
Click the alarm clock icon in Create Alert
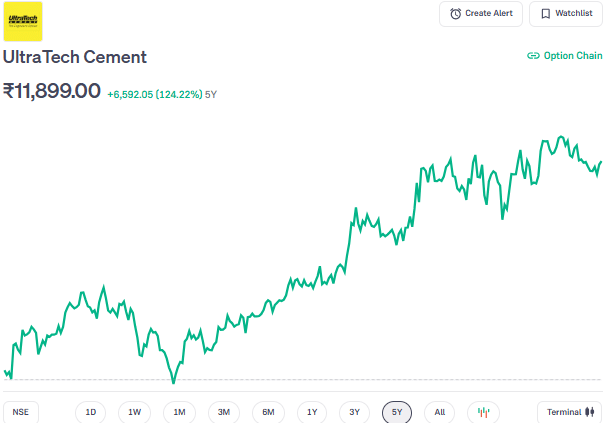pos(456,14)
